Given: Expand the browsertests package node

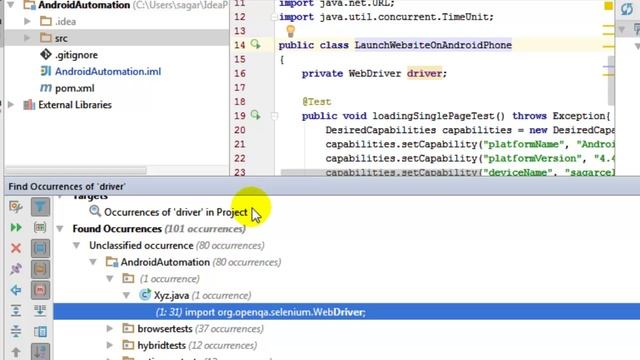Looking at the screenshot, I should pos(110,329).
